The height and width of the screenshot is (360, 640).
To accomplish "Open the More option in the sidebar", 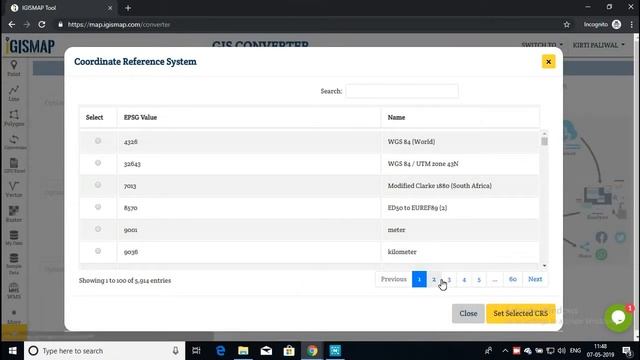I will [14, 317].
